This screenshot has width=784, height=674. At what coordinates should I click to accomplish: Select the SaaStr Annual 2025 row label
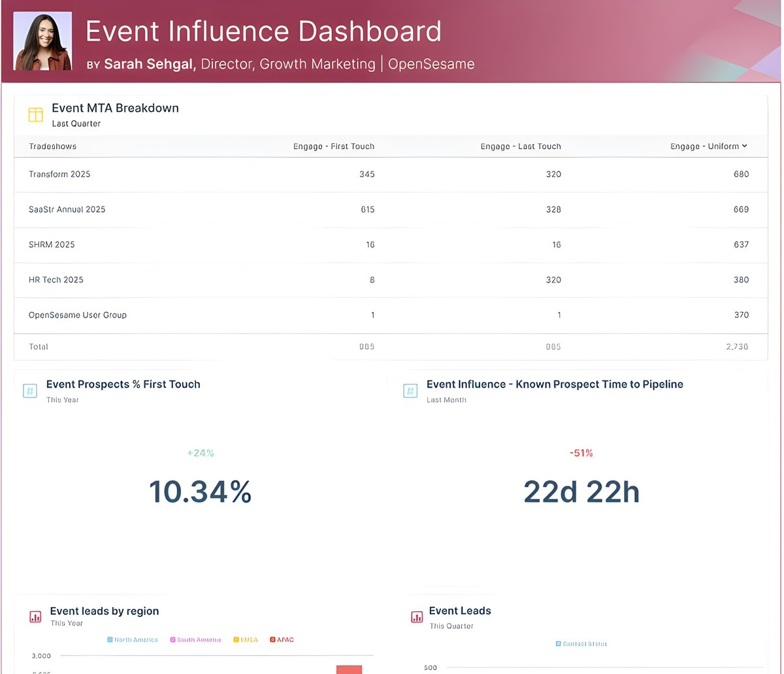point(67,210)
